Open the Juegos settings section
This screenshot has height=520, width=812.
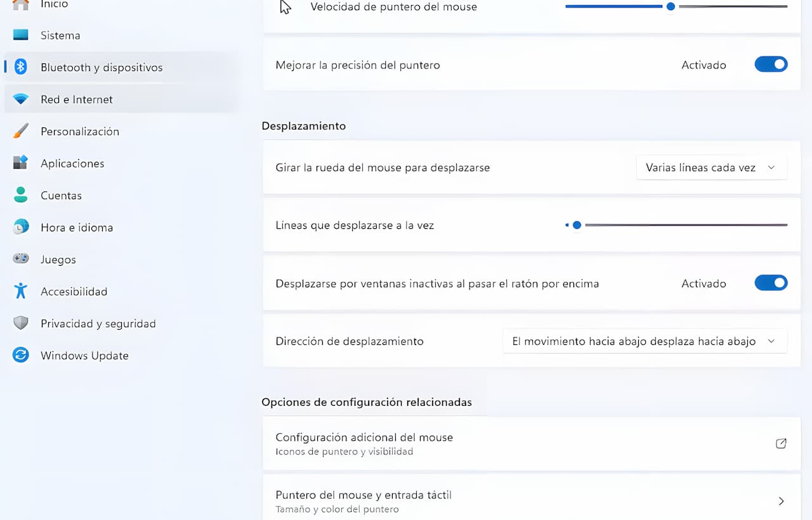58,259
